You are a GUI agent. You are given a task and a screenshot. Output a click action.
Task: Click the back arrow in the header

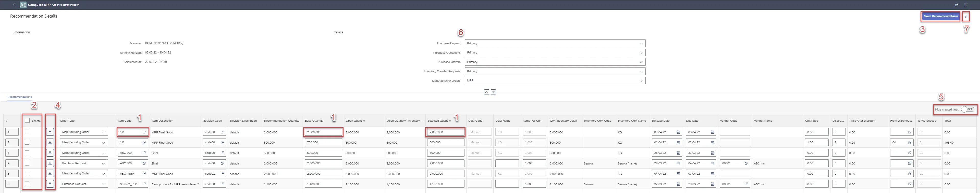pyautogui.click(x=14, y=5)
